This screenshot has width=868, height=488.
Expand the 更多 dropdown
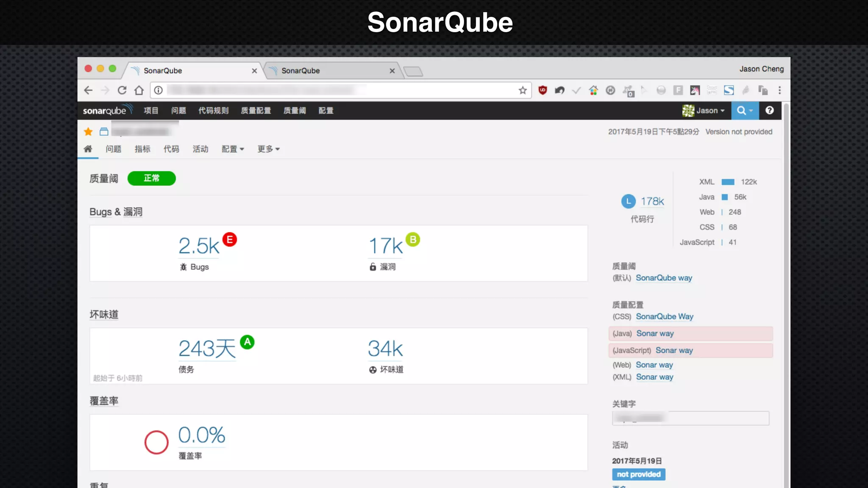269,149
